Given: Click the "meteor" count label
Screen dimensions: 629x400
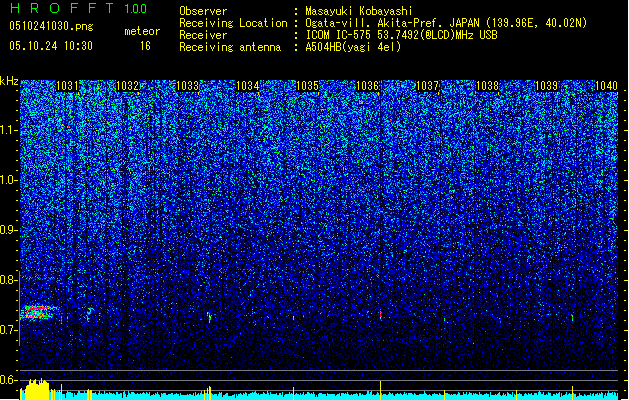Looking at the screenshot, I should coord(142,31).
